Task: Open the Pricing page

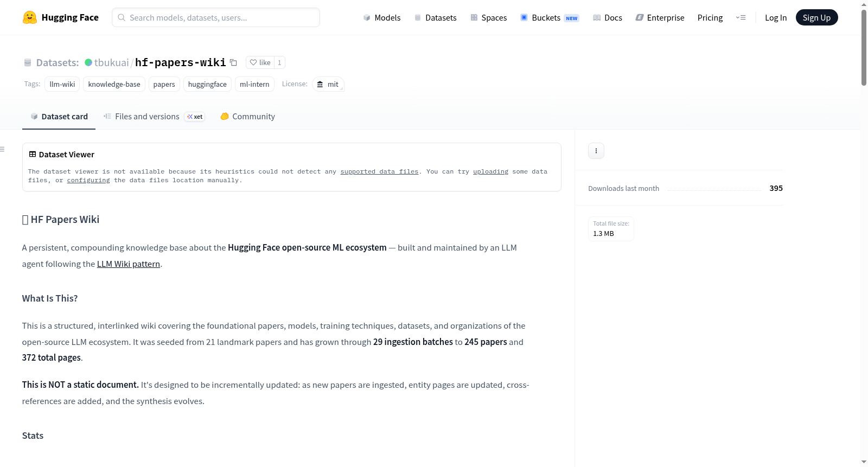Action: [710, 17]
